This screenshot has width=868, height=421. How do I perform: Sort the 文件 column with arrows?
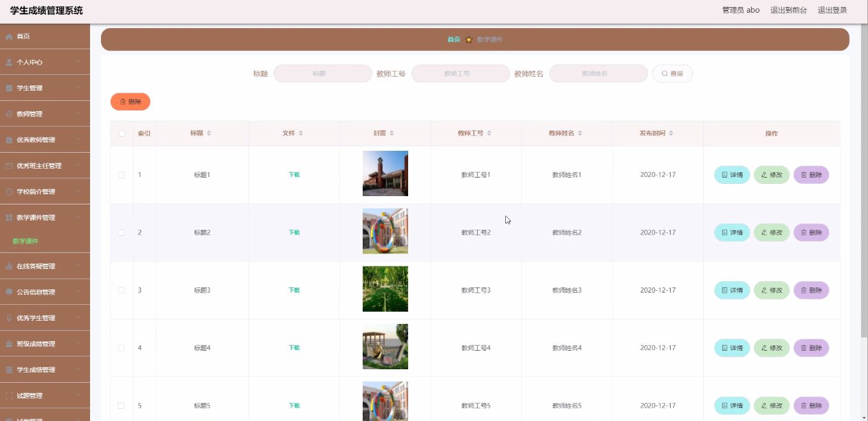tap(301, 134)
